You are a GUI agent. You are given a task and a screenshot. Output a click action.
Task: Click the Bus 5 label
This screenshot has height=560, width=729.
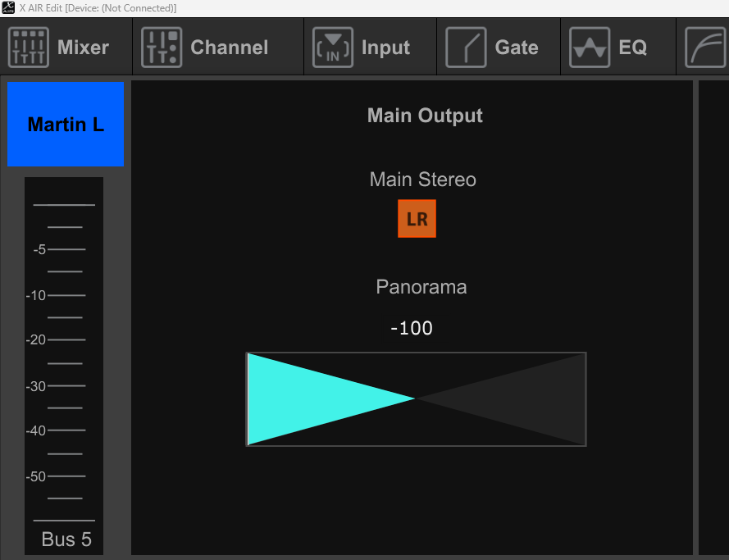point(66,540)
